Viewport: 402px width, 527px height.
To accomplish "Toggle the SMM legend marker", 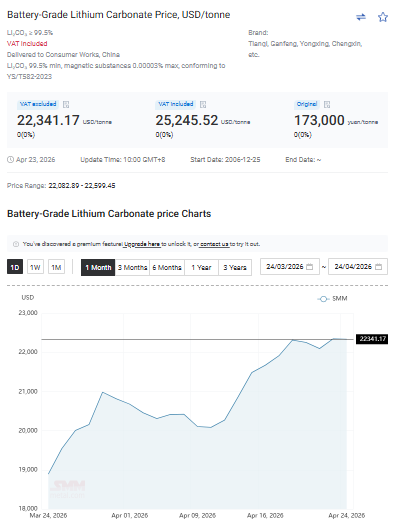I will (323, 299).
